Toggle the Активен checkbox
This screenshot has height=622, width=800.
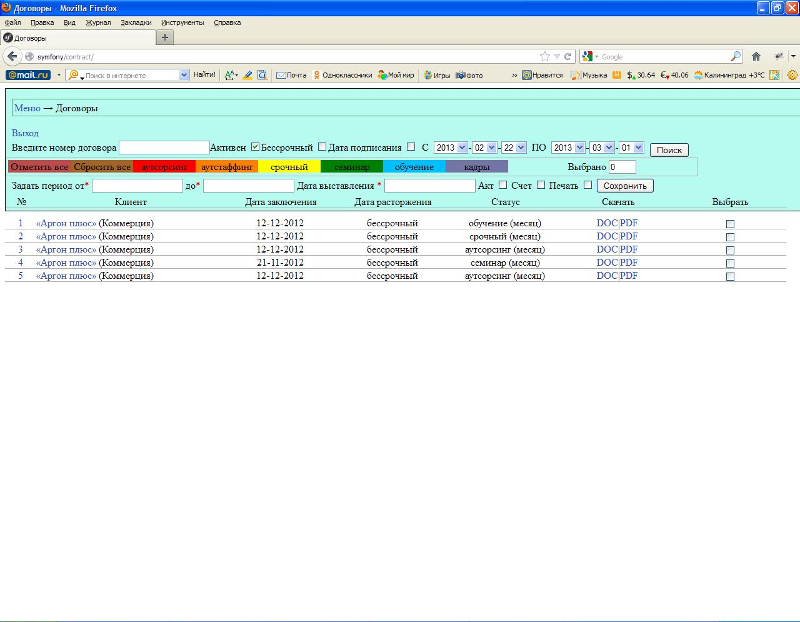point(255,147)
